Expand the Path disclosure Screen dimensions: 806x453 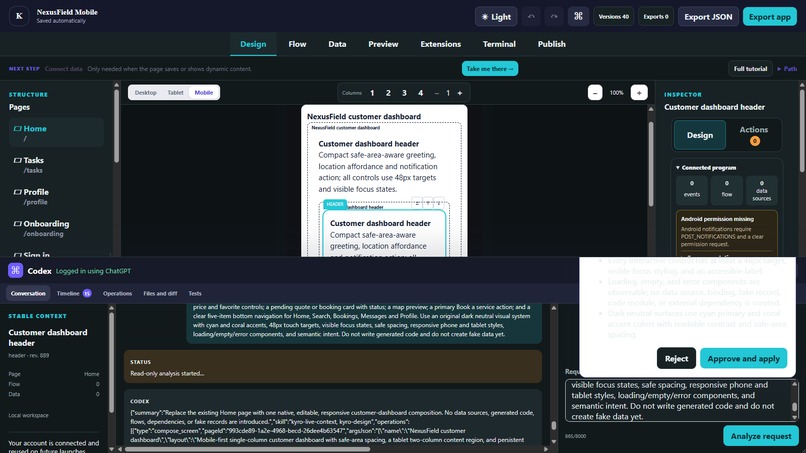787,68
